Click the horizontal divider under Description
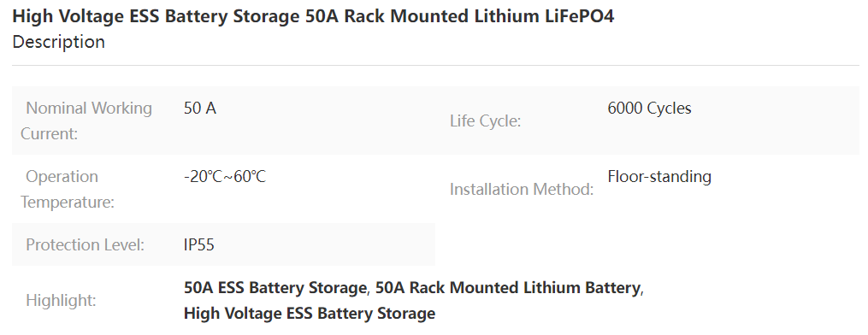The image size is (868, 335). 435,65
